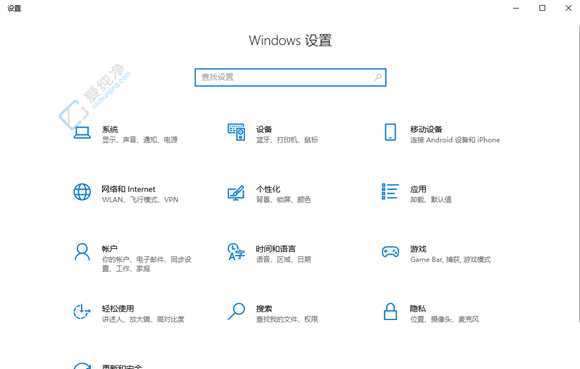Close the 设置 window
This screenshot has height=369, width=580.
coord(569,8)
